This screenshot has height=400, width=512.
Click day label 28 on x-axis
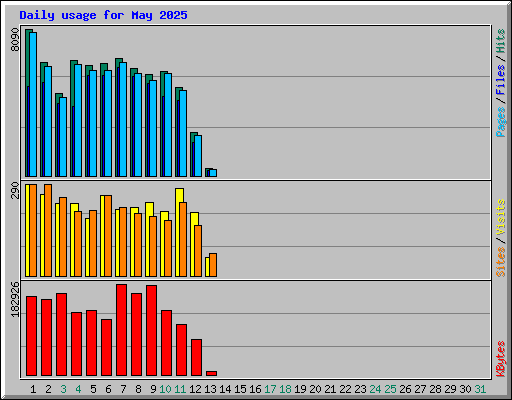435,389
